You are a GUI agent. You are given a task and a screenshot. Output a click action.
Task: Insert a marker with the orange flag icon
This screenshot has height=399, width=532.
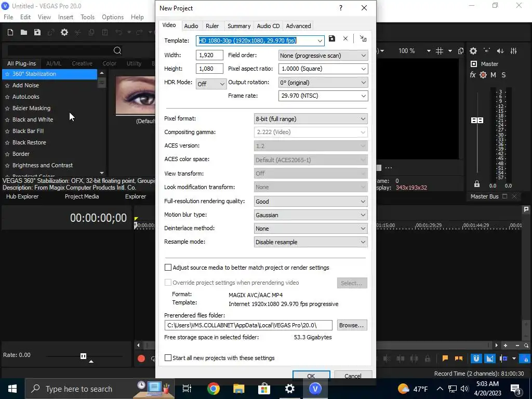click(445, 358)
